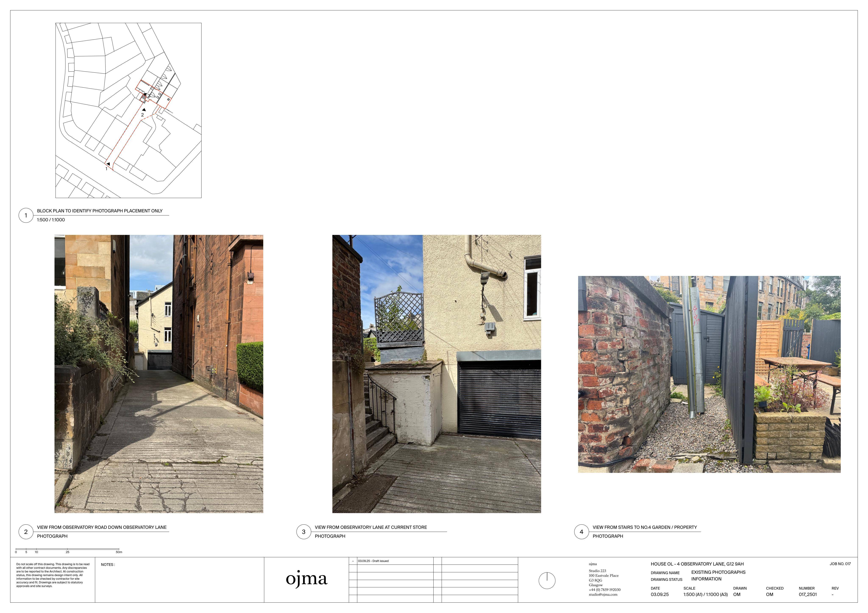Click the 'DRAWING STATUS' label

666,579
